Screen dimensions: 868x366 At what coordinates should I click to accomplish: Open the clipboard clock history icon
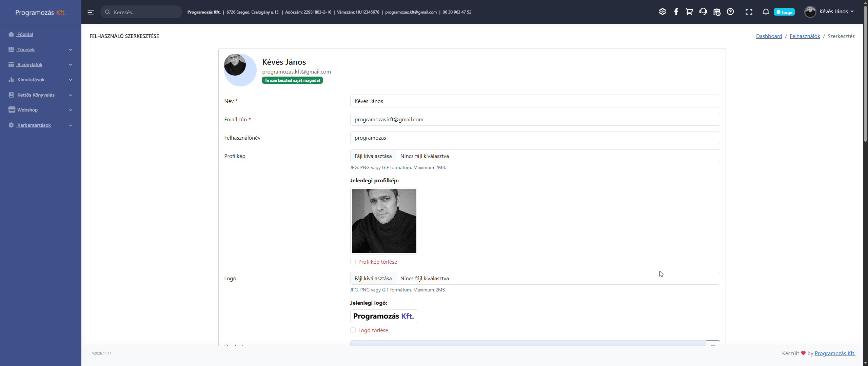coord(717,12)
